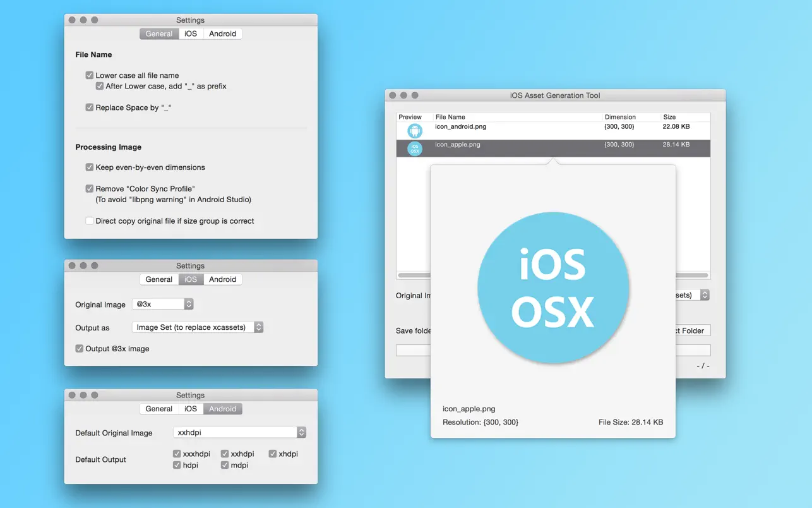Open the Original Image @3x dropdown

click(x=163, y=304)
